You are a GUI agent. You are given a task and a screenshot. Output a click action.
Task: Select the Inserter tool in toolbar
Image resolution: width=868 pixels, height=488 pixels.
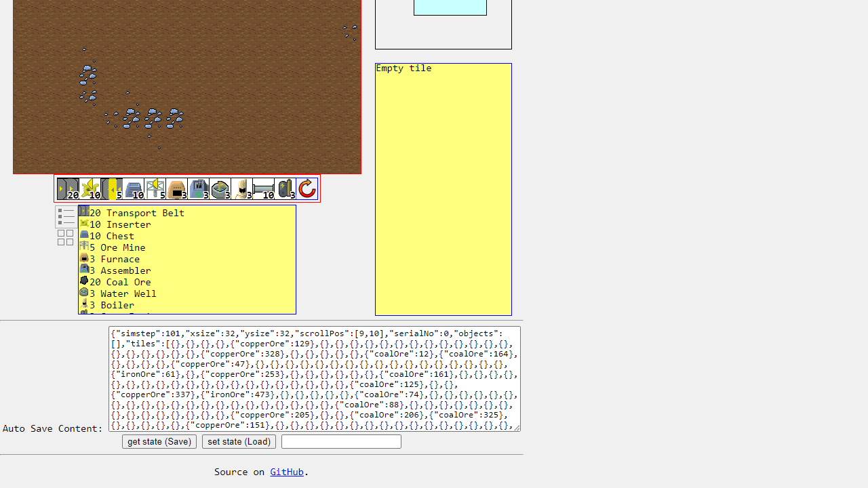(90, 188)
